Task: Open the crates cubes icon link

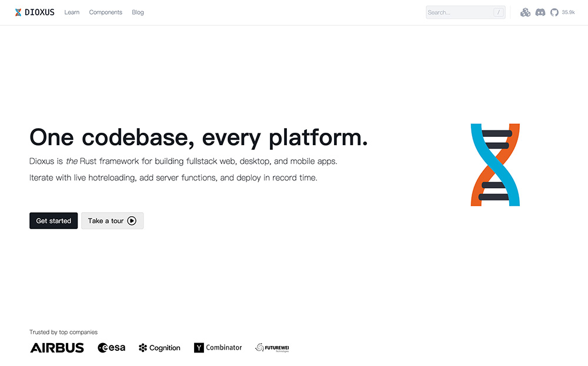Action: click(525, 12)
